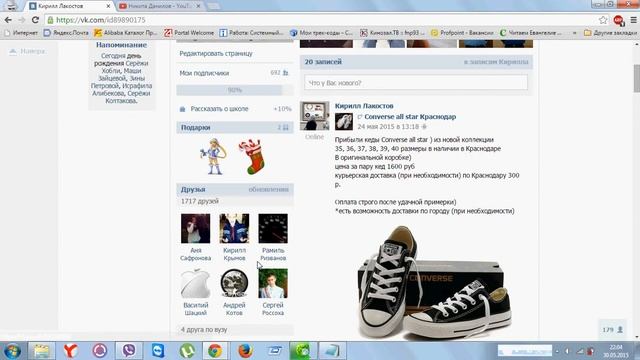
Task: Click the post date 24 мая 2015
Action: point(388,127)
